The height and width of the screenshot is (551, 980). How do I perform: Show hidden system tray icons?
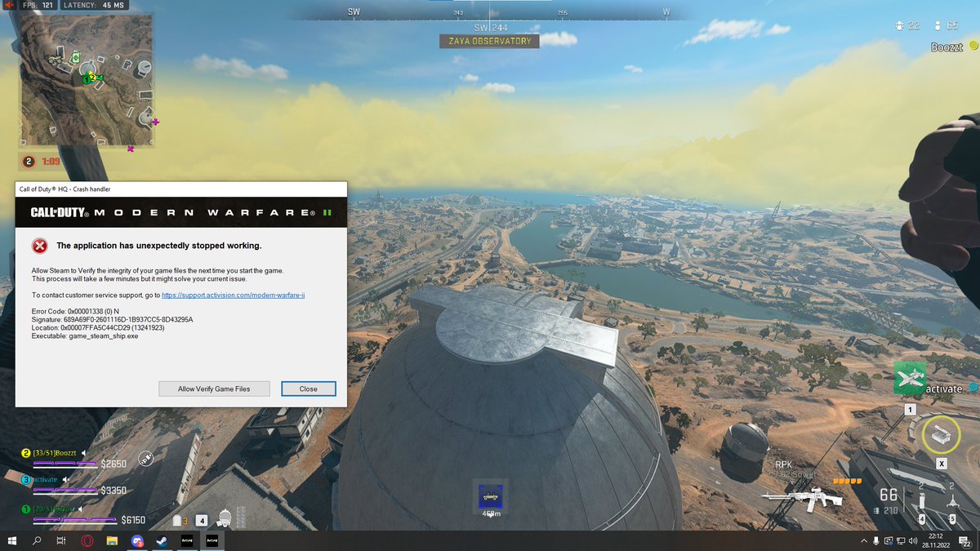(x=864, y=541)
